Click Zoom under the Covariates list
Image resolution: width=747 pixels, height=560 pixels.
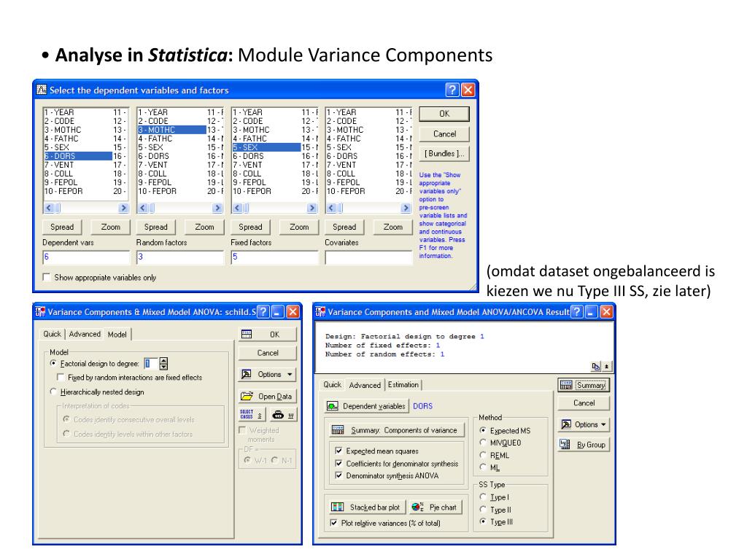point(393,227)
